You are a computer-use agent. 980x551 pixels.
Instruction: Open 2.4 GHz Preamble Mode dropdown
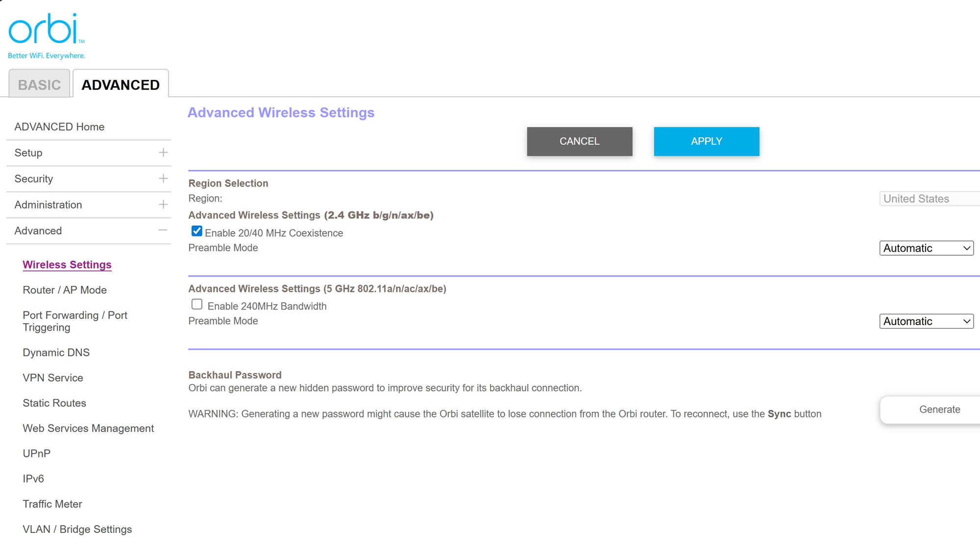pyautogui.click(x=926, y=248)
